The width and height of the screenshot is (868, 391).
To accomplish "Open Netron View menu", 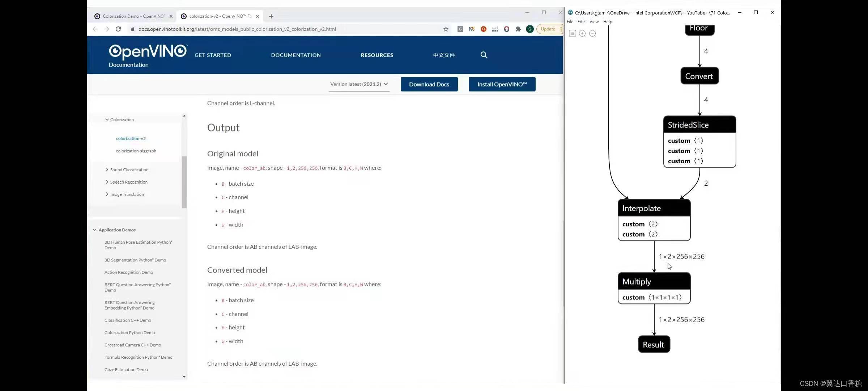I will pyautogui.click(x=594, y=22).
